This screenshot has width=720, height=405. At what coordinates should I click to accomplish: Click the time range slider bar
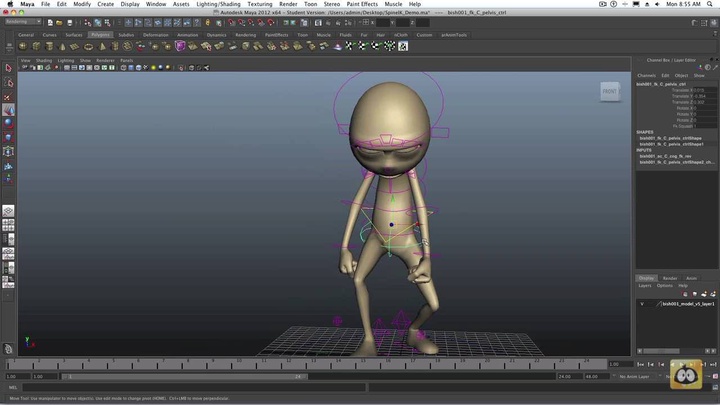[x=185, y=377]
